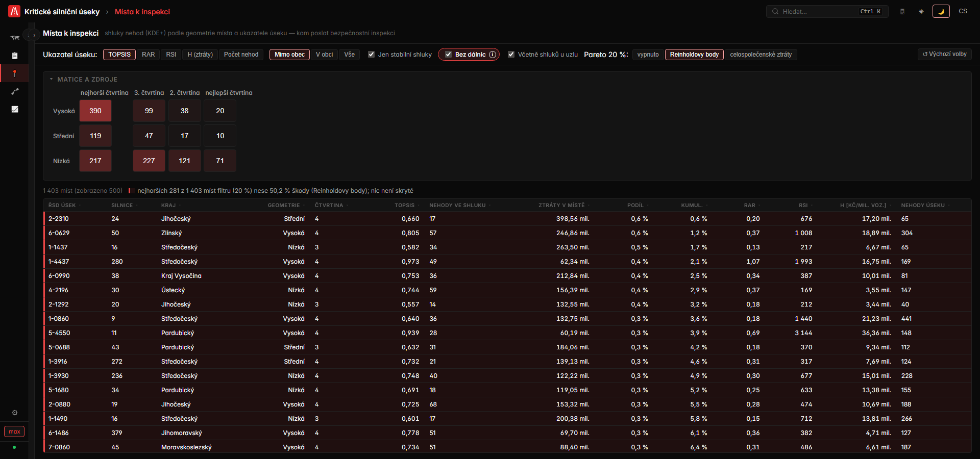Viewport: 980px width, 459px height.
Task: Toggle Včetně shluků u uzlu checkbox
Action: (x=511, y=55)
